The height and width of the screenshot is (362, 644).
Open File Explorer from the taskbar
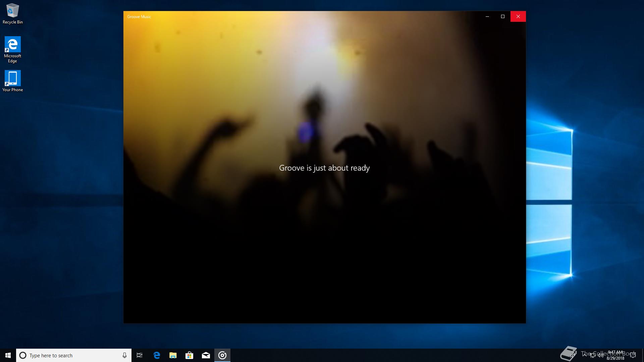pyautogui.click(x=173, y=355)
